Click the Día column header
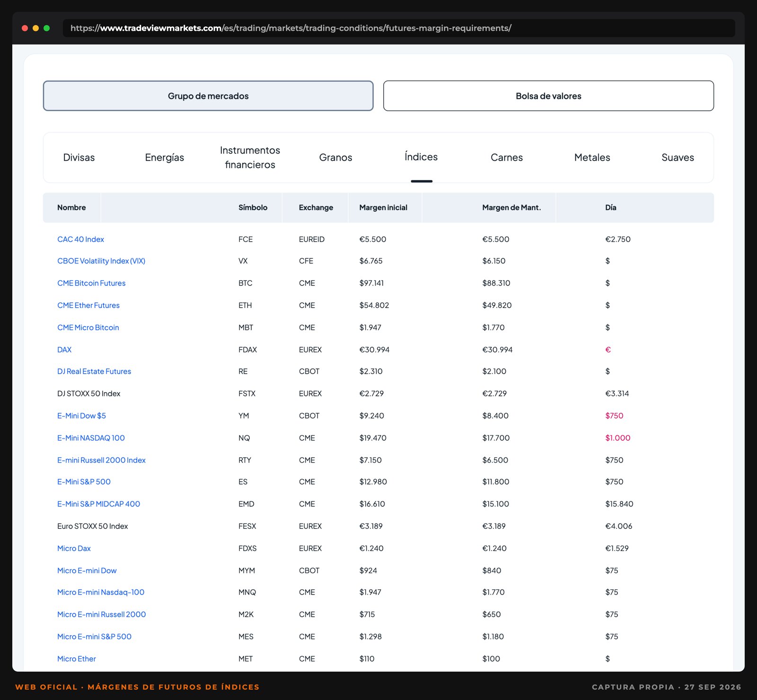 tap(610, 208)
